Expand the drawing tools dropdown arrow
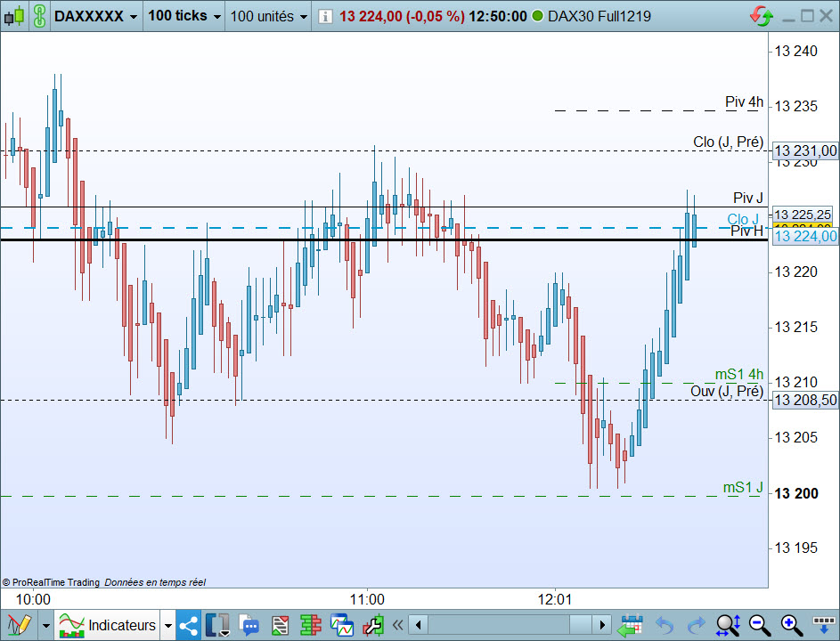This screenshot has height=641, width=840. [46, 625]
